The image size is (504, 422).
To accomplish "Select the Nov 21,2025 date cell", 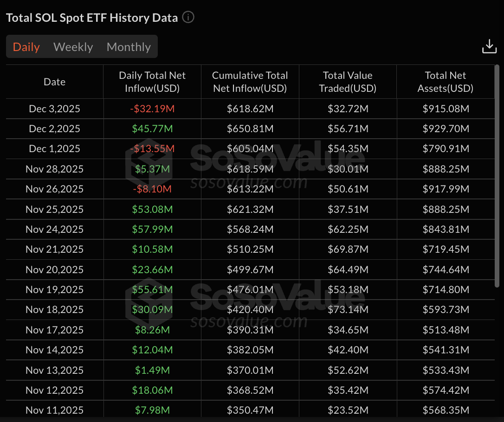I will coord(55,249).
